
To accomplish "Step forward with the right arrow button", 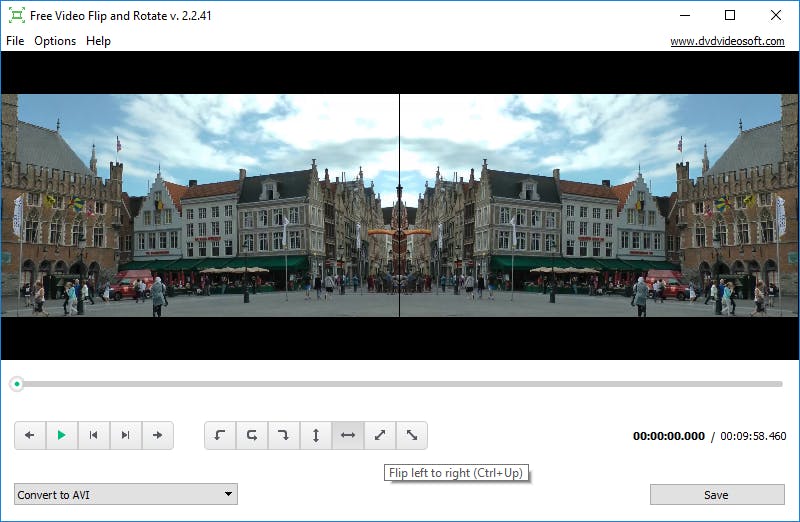I will (x=158, y=435).
